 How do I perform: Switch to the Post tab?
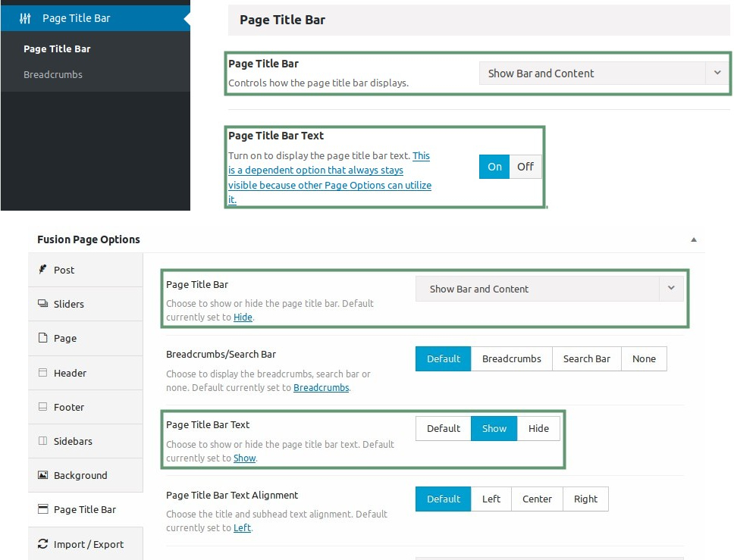(x=86, y=270)
